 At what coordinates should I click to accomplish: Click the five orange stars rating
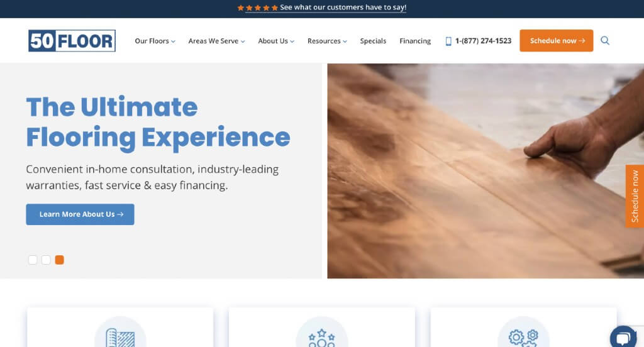257,8
